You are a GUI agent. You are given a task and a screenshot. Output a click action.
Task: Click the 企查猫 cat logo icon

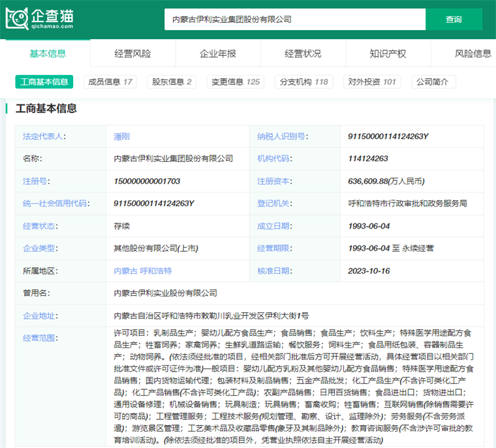click(17, 19)
